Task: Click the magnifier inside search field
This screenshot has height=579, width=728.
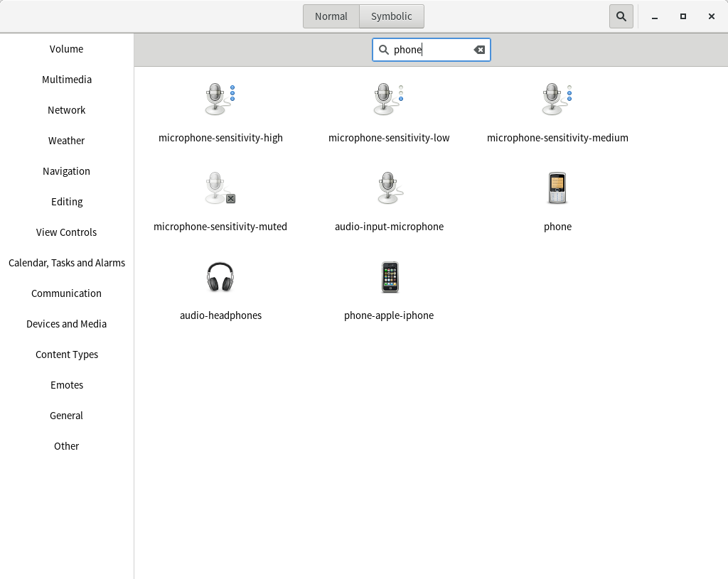Action: pyautogui.click(x=383, y=50)
